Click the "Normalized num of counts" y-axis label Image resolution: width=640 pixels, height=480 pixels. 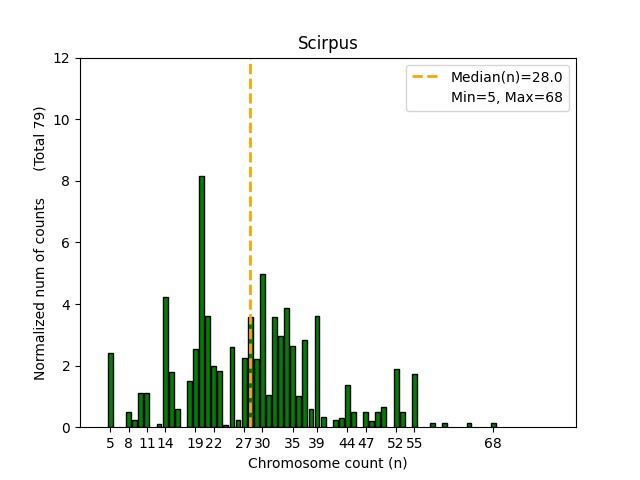40,289
